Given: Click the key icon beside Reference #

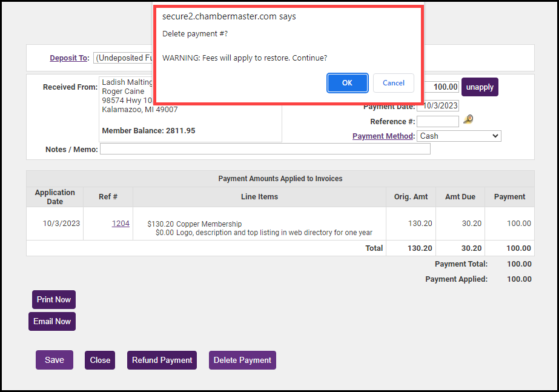Looking at the screenshot, I should 468,120.
